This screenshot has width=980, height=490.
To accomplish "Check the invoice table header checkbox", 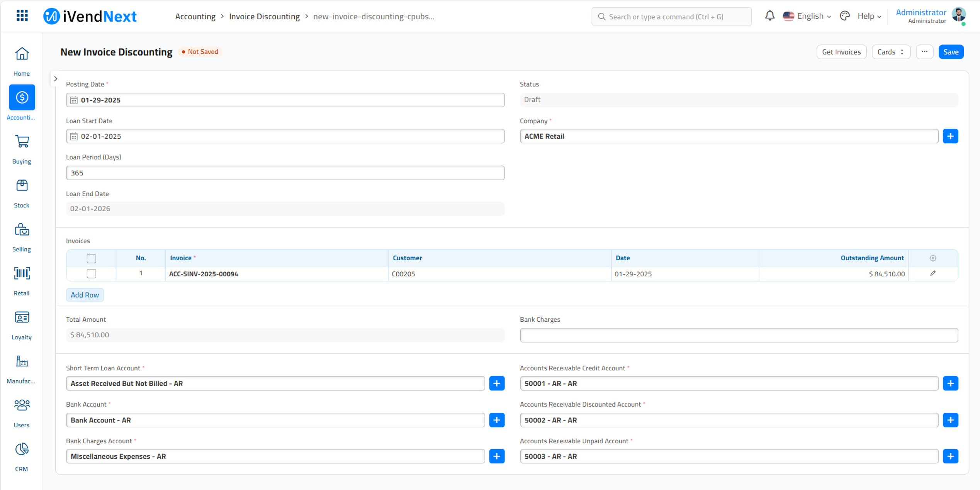I will [x=91, y=258].
